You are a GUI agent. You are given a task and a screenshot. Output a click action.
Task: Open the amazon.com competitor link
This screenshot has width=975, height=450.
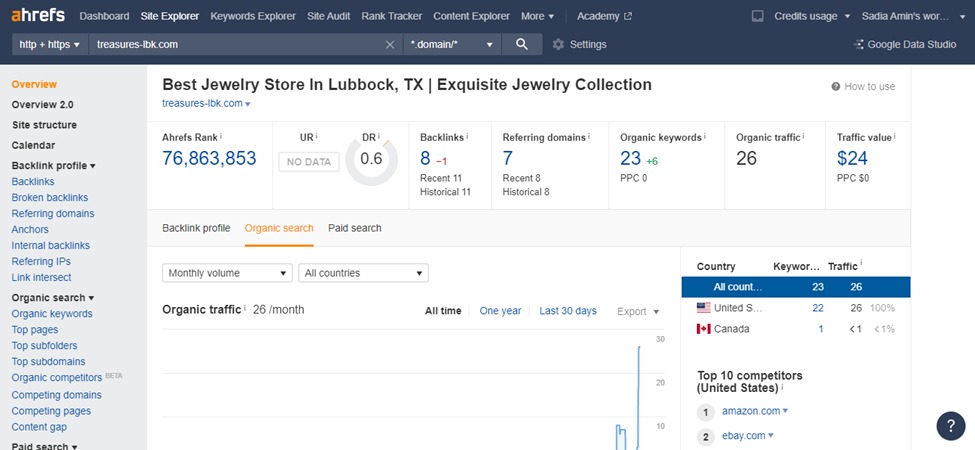(751, 411)
